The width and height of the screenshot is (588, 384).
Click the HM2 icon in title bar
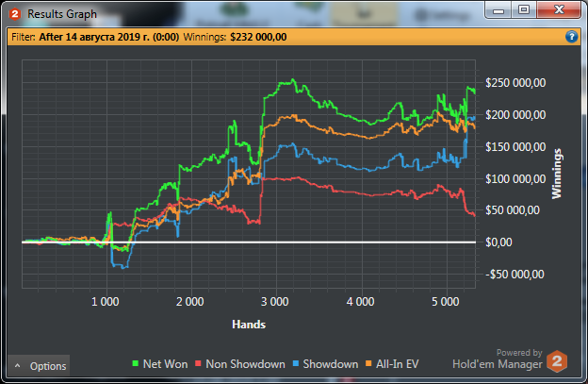pyautogui.click(x=15, y=14)
